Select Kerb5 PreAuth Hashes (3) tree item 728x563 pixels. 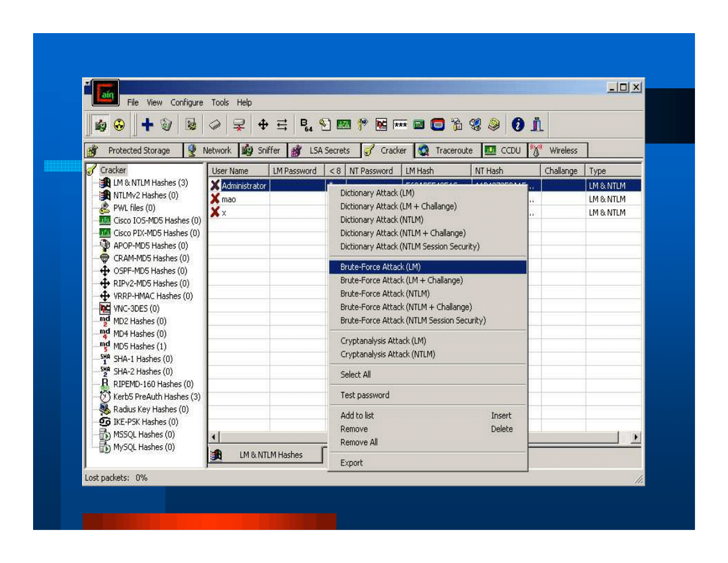(156, 397)
